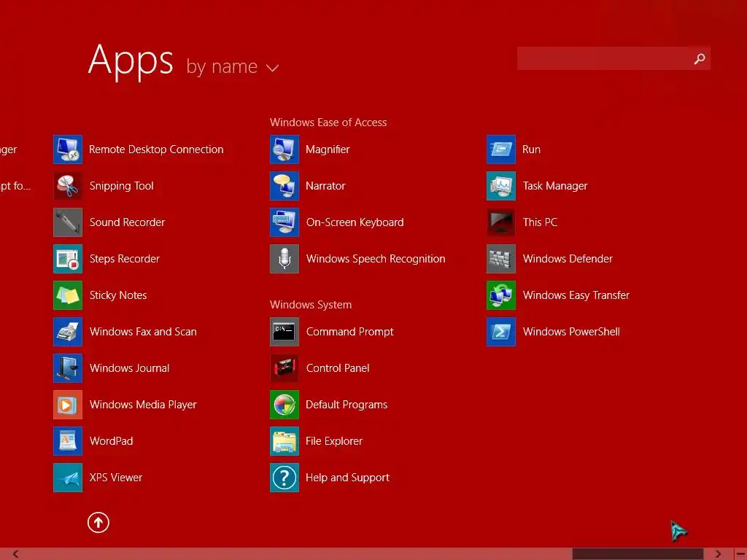
Task: Click the 'WordPad' label
Action: point(111,441)
